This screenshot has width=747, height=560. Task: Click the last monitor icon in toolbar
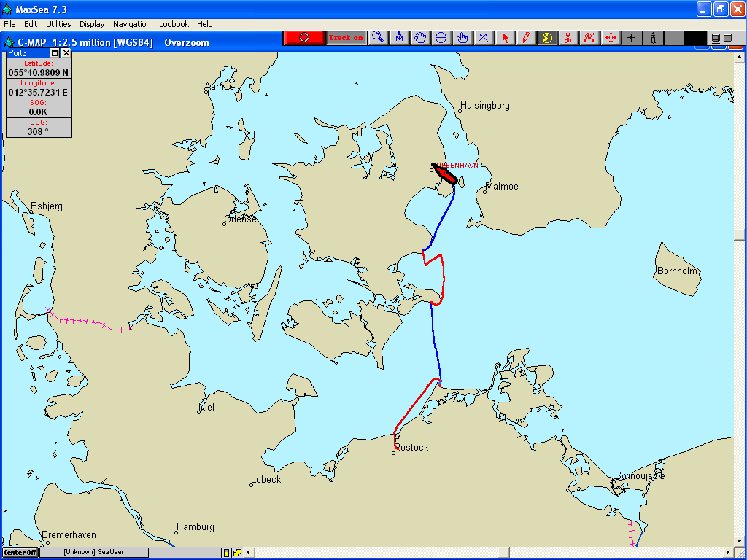coord(727,38)
